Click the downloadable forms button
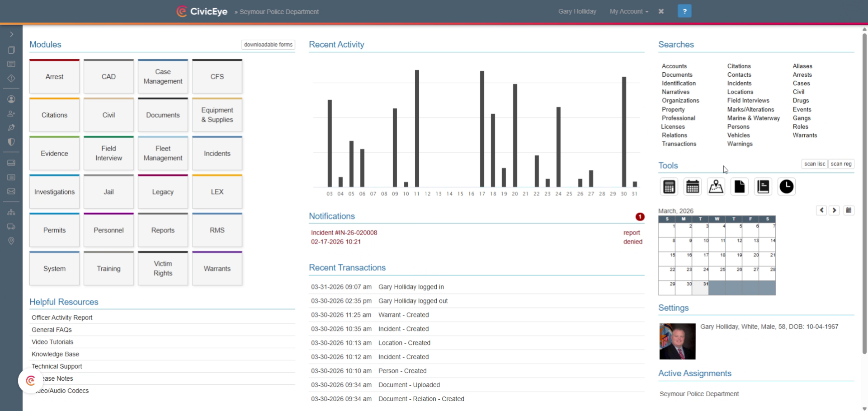The width and height of the screenshot is (868, 411). [268, 45]
